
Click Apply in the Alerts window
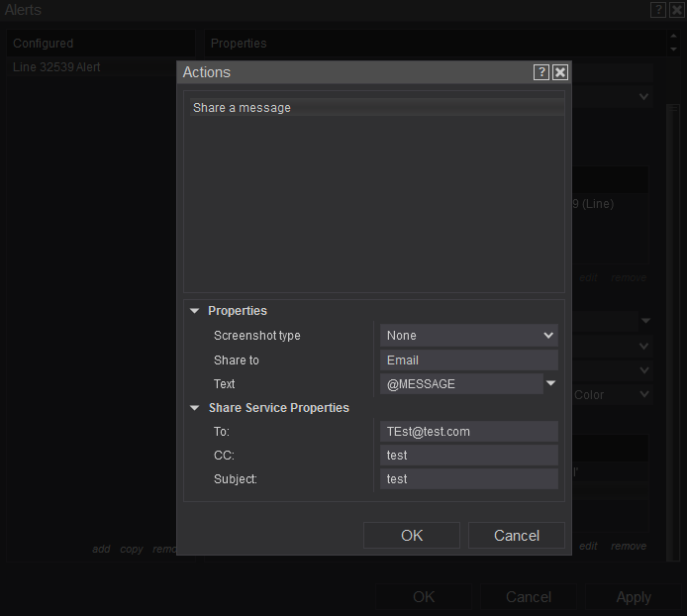point(634,597)
